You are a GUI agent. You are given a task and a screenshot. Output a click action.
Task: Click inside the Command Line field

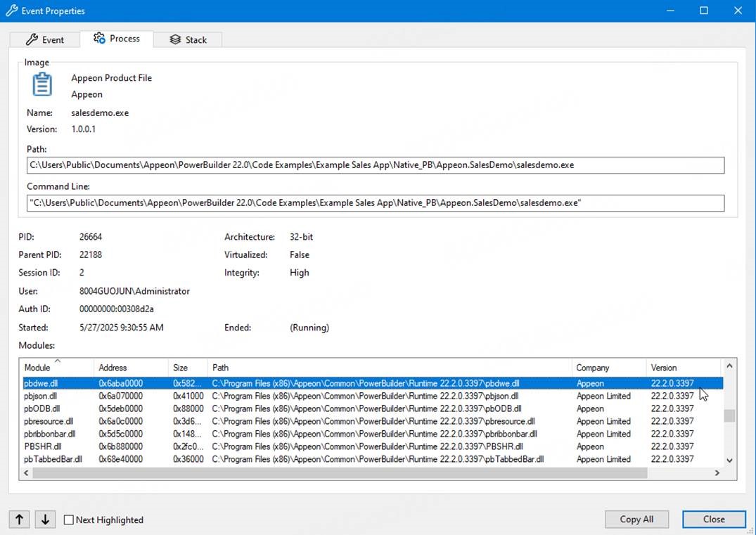[375, 203]
